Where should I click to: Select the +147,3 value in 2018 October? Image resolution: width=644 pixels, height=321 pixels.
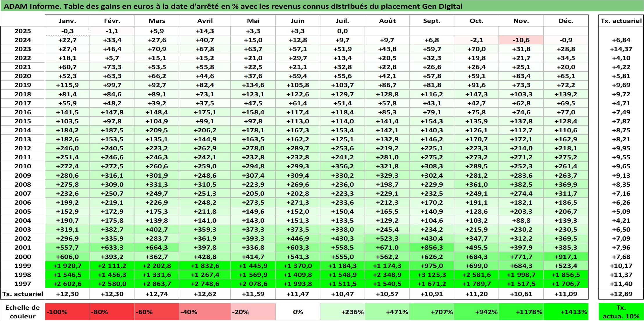[476, 94]
